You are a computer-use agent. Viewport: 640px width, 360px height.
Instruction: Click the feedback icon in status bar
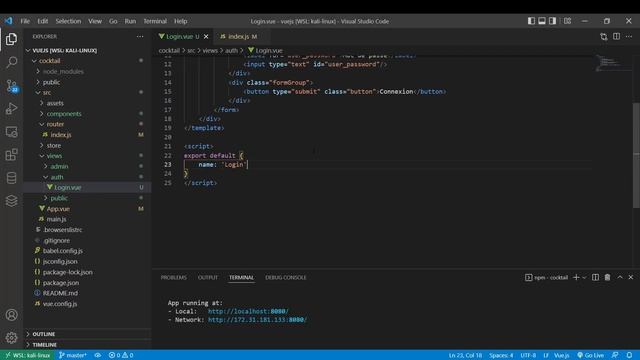tap(615, 355)
